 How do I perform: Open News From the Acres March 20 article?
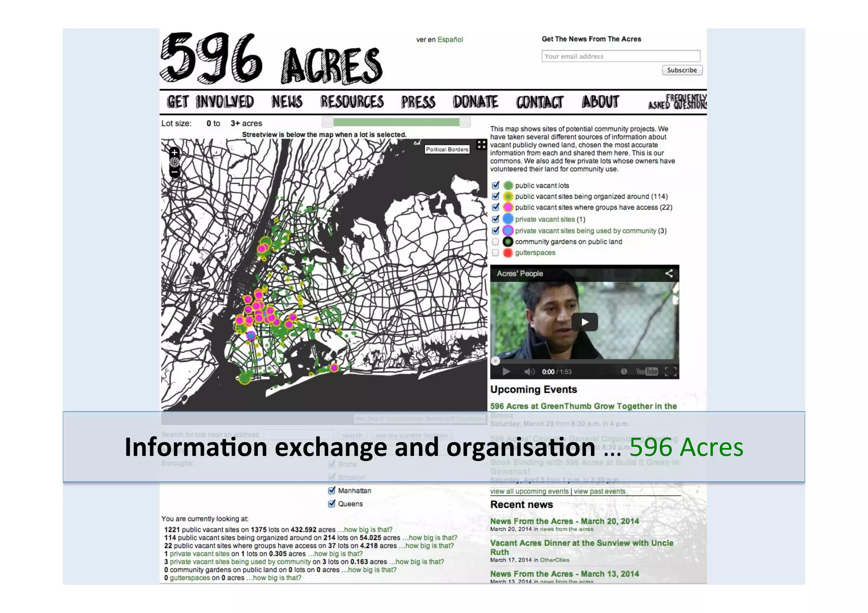565,521
